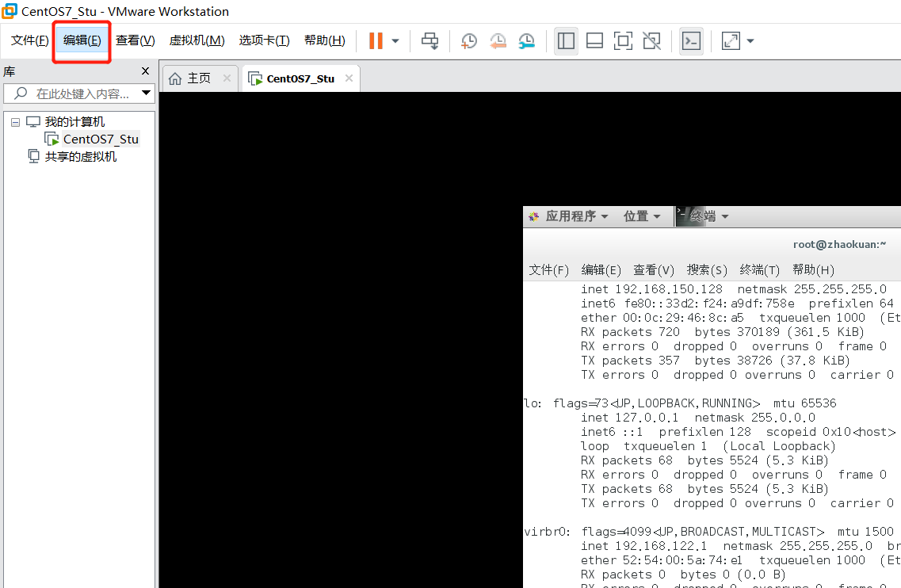
Task: Revert the virtual machine to snapshot
Action: point(498,40)
